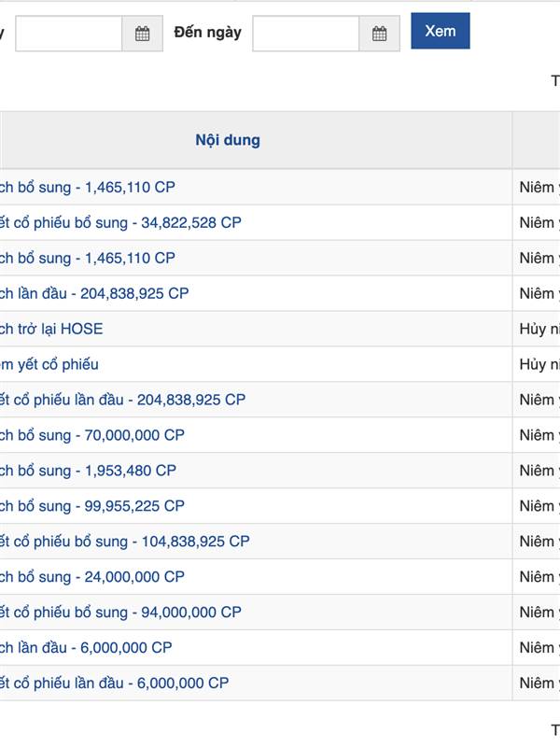Viewport: 560px width, 747px height.
Task: Open bổ sung - 70,000,000 CP link
Action: tap(92, 435)
